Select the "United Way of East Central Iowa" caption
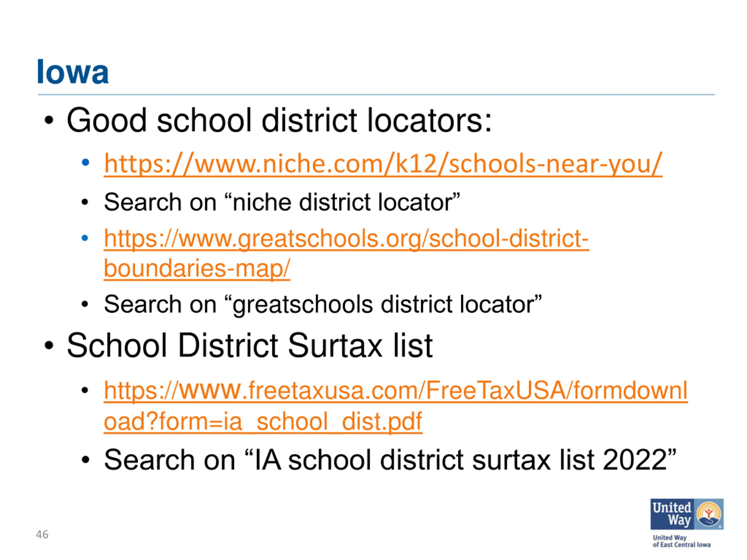The height and width of the screenshot is (560, 747). click(681, 541)
